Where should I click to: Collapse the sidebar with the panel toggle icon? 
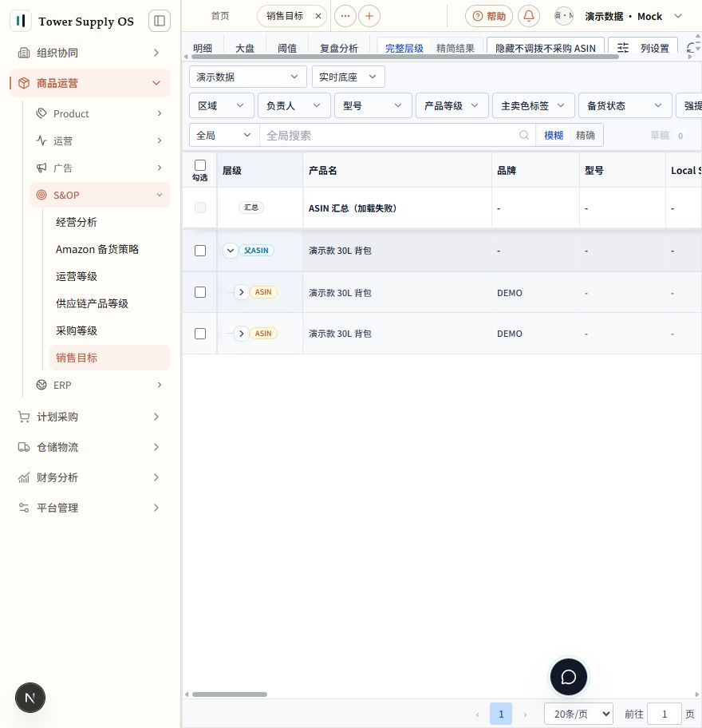click(159, 21)
